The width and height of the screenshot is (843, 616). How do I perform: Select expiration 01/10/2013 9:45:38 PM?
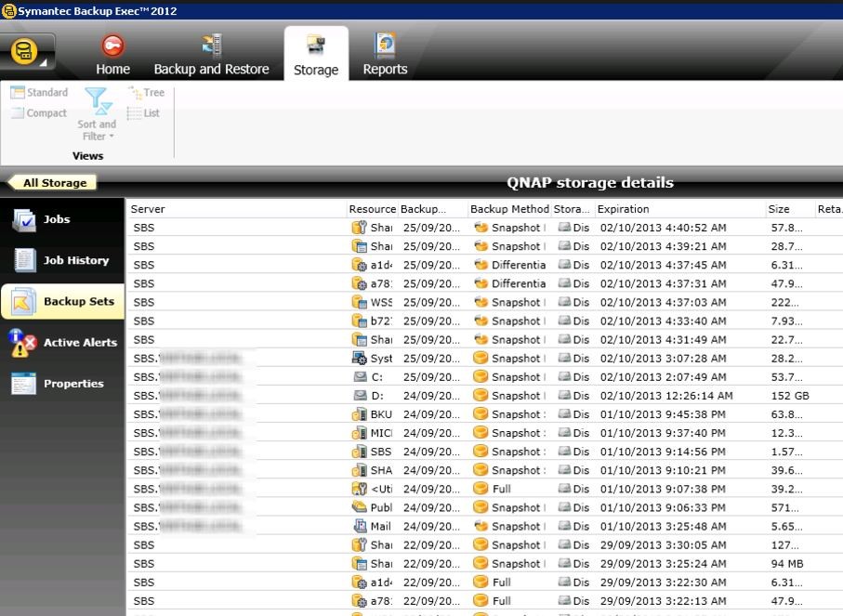coord(663,414)
